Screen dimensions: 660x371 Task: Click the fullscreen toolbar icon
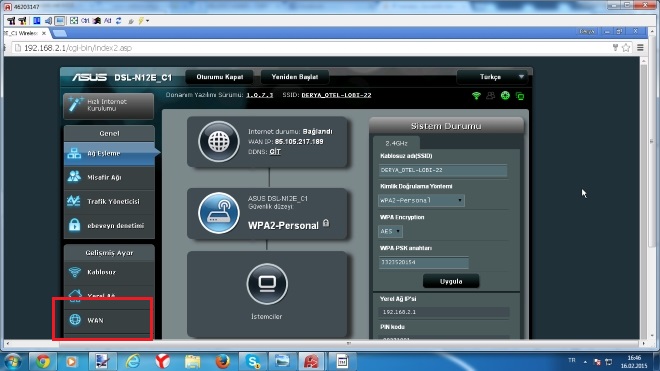click(x=74, y=20)
